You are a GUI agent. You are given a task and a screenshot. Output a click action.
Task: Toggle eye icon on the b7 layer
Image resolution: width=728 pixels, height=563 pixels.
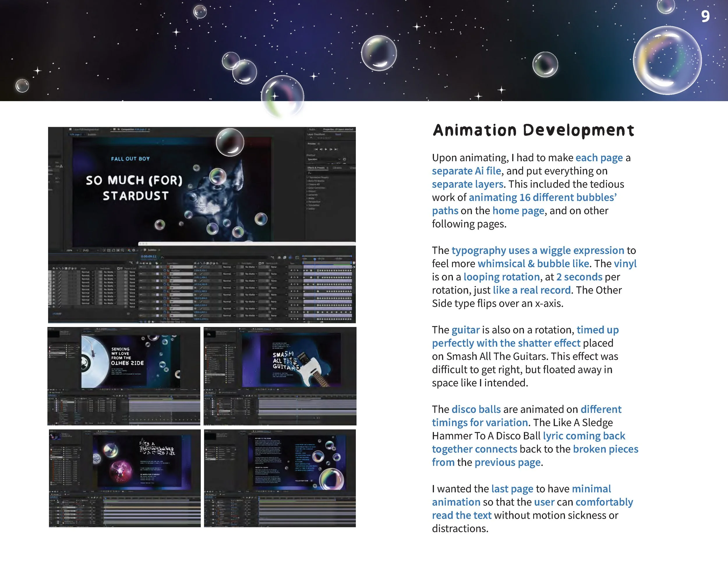141,309
